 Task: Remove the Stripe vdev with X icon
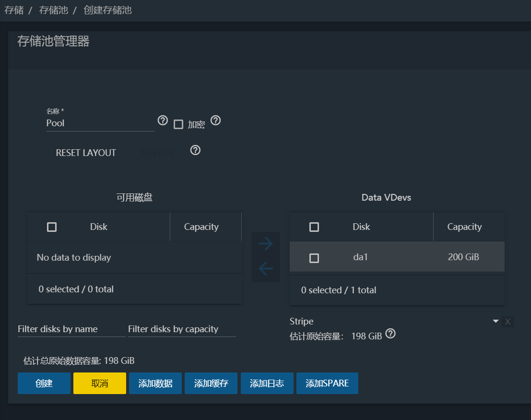click(507, 322)
